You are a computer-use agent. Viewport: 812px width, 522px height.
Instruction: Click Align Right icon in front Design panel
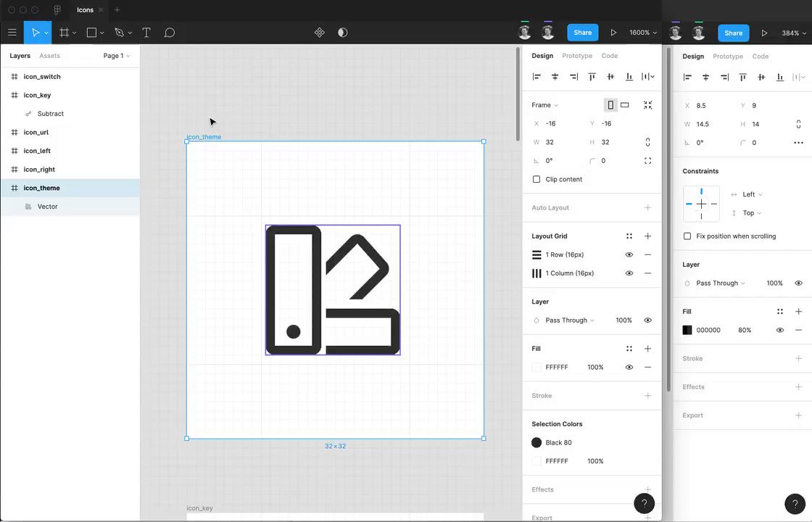573,77
